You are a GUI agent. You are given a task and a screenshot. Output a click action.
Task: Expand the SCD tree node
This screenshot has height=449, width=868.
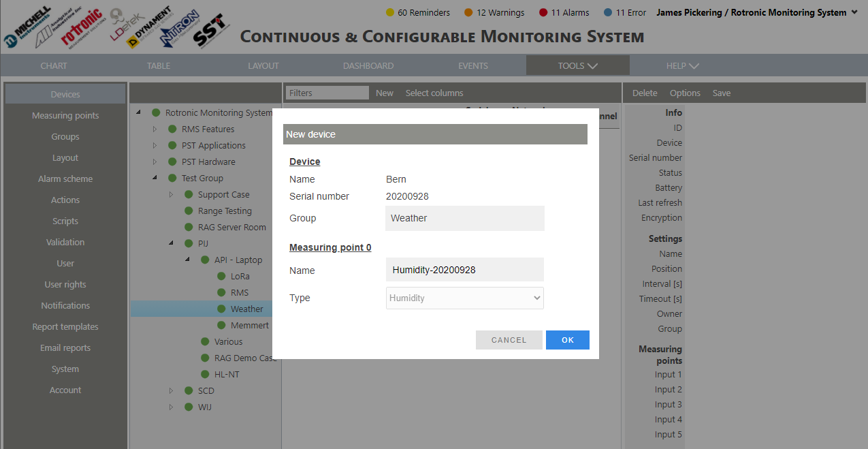(x=171, y=390)
